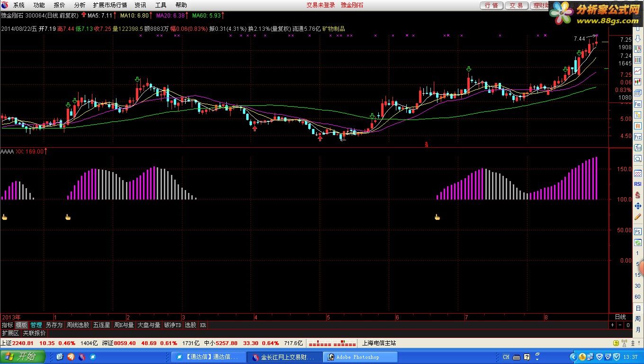The image size is (644, 364).
Task: Select the 15-minute period in sidebar
Action: [x=638, y=275]
